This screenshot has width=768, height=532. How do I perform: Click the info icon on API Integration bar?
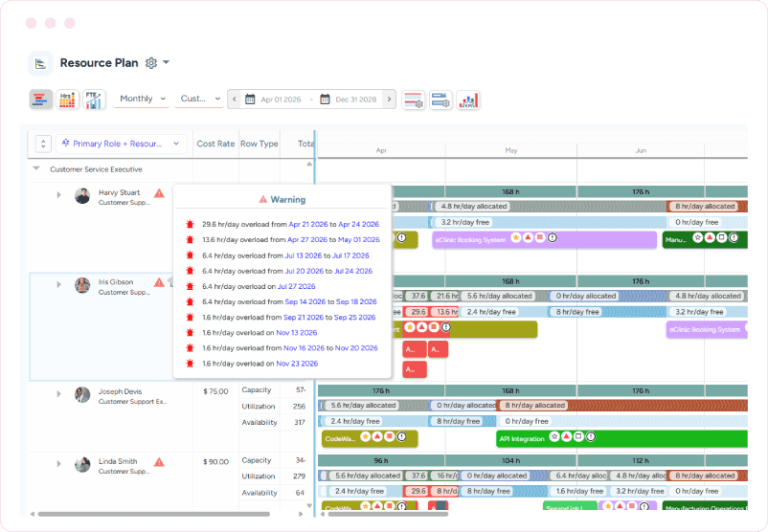click(x=591, y=436)
